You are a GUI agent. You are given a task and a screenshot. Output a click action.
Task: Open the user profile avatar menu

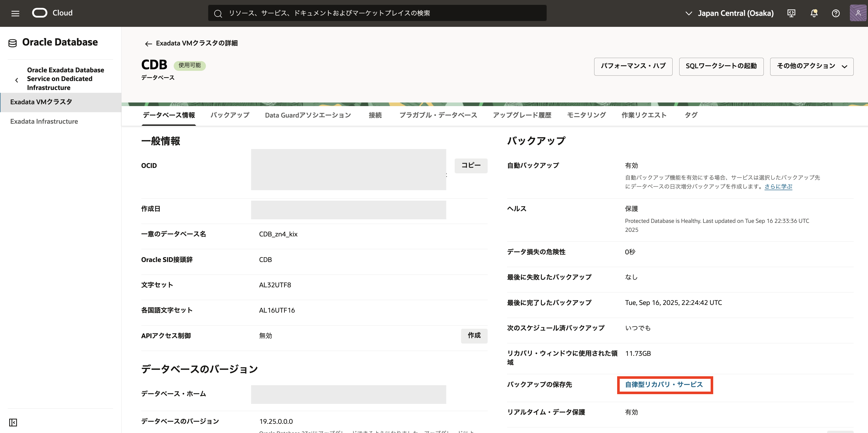858,13
